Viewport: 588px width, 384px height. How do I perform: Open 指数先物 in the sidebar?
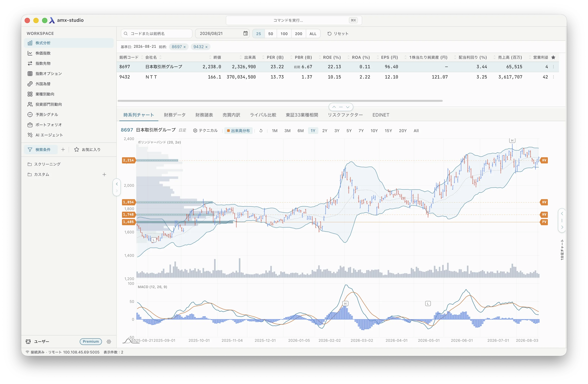pyautogui.click(x=69, y=63)
